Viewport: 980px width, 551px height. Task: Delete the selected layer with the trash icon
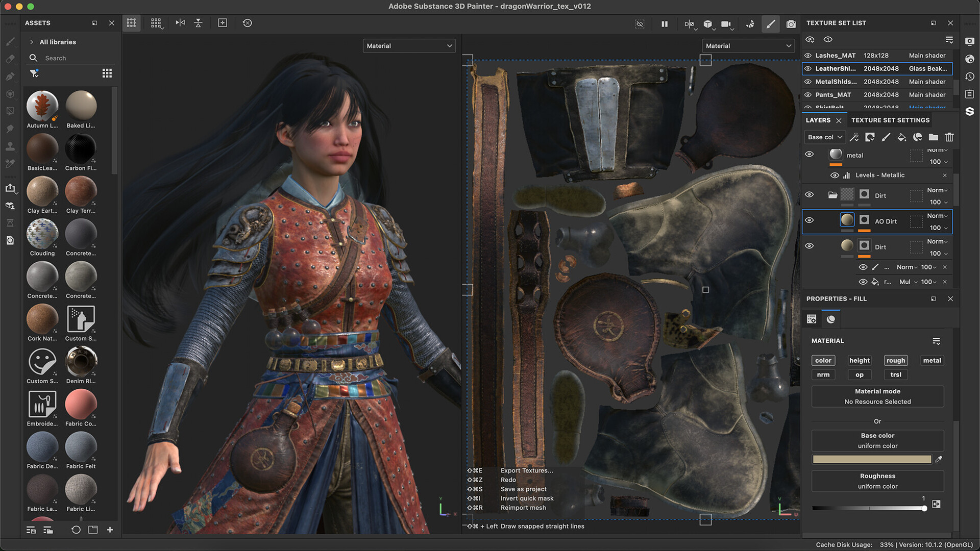click(949, 137)
